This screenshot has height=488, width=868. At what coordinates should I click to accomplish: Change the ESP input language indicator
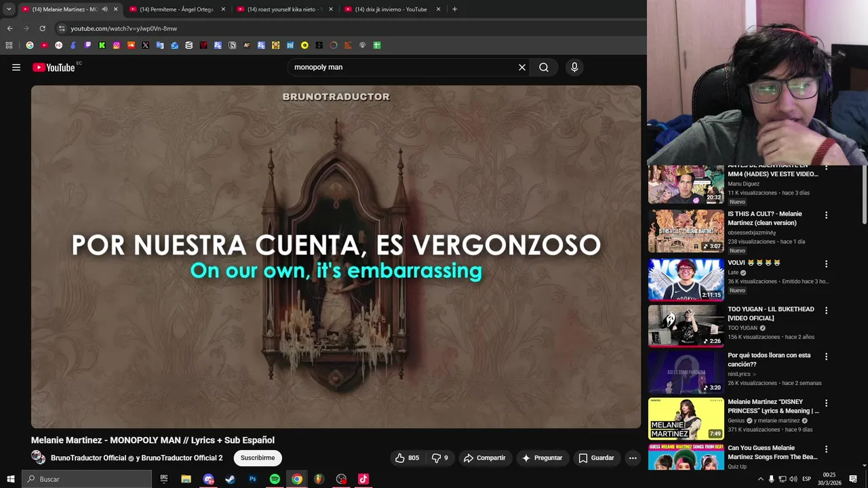pyautogui.click(x=806, y=479)
